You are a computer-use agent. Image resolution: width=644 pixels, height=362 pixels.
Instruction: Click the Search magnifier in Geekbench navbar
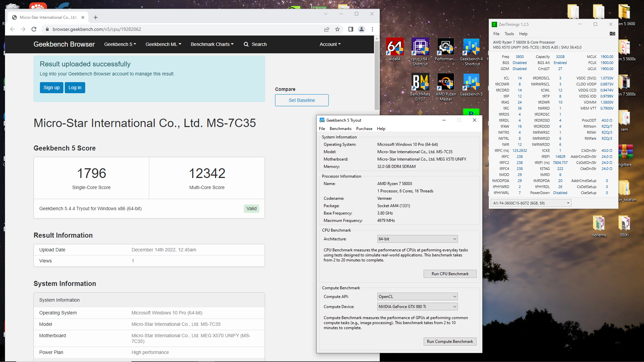coord(246,44)
